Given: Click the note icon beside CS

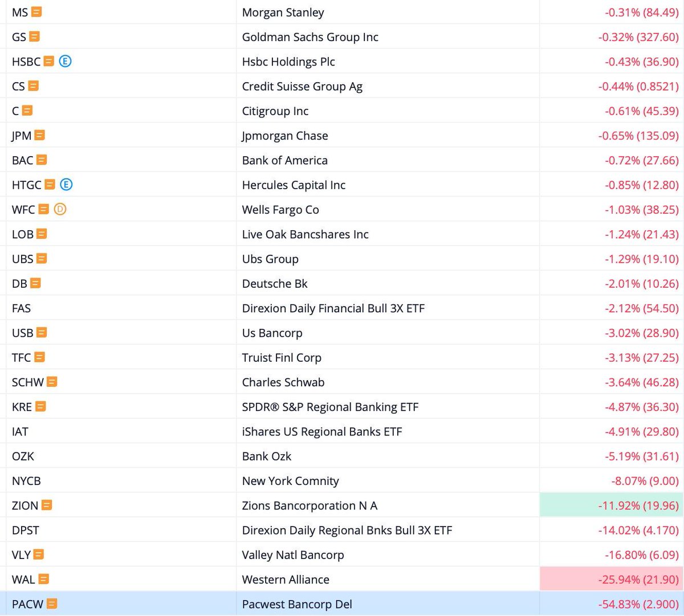Looking at the screenshot, I should 33,85.
